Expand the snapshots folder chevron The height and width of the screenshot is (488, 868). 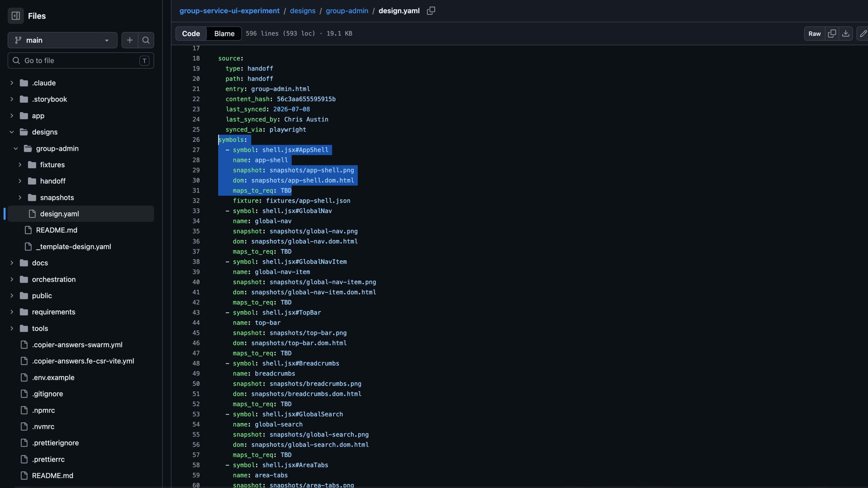20,197
